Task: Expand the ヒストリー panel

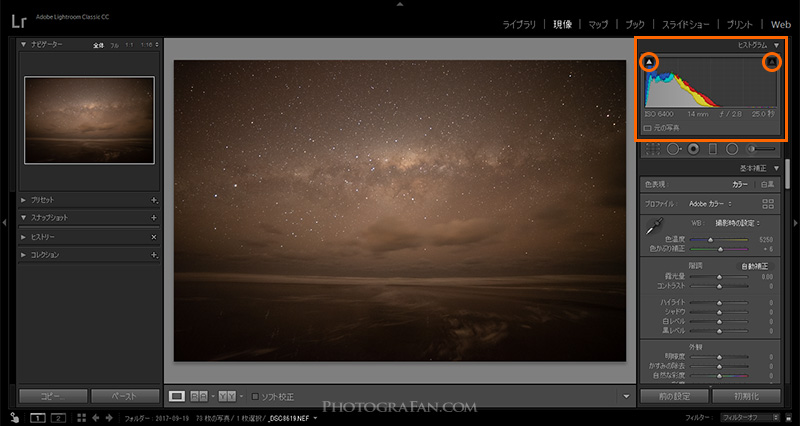Action: tap(23, 237)
